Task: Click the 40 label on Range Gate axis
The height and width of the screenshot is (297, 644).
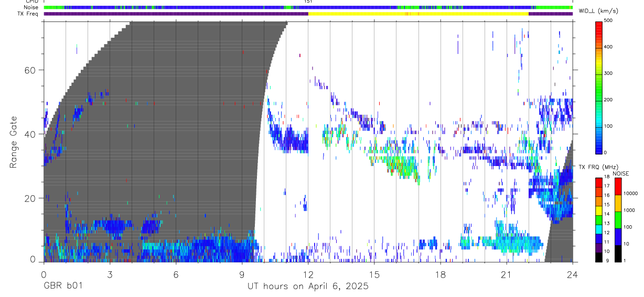Action: point(29,134)
